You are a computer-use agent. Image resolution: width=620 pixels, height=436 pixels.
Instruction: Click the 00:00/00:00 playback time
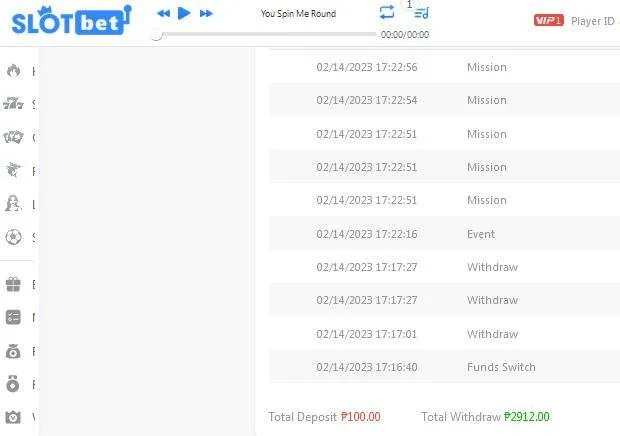point(405,35)
